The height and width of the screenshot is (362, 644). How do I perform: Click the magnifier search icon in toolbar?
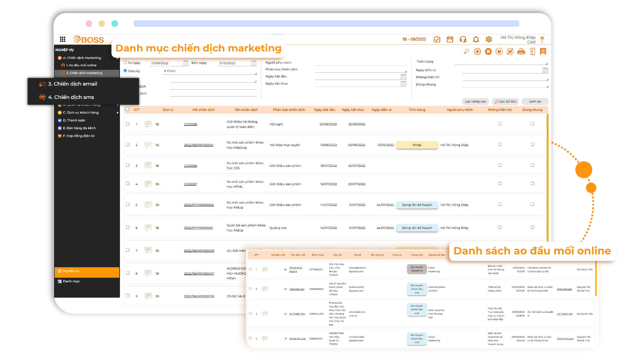466,52
